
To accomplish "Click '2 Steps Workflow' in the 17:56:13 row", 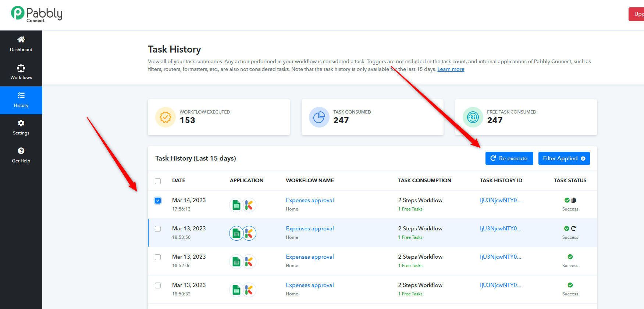I will [420, 200].
